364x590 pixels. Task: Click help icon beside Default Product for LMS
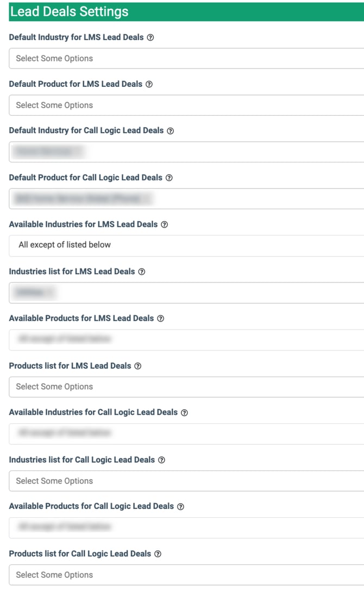(x=149, y=84)
